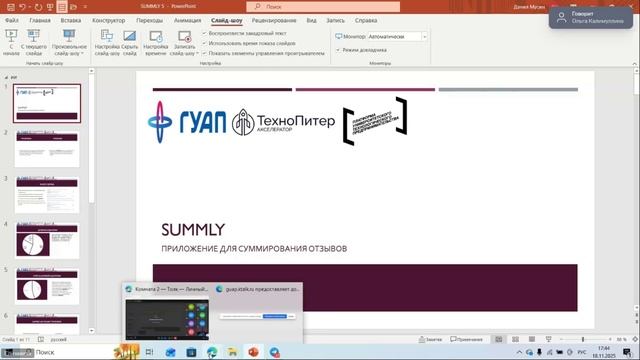Switch to the Анимация tab
Viewport: 640px width, 360px height.
(187, 20)
